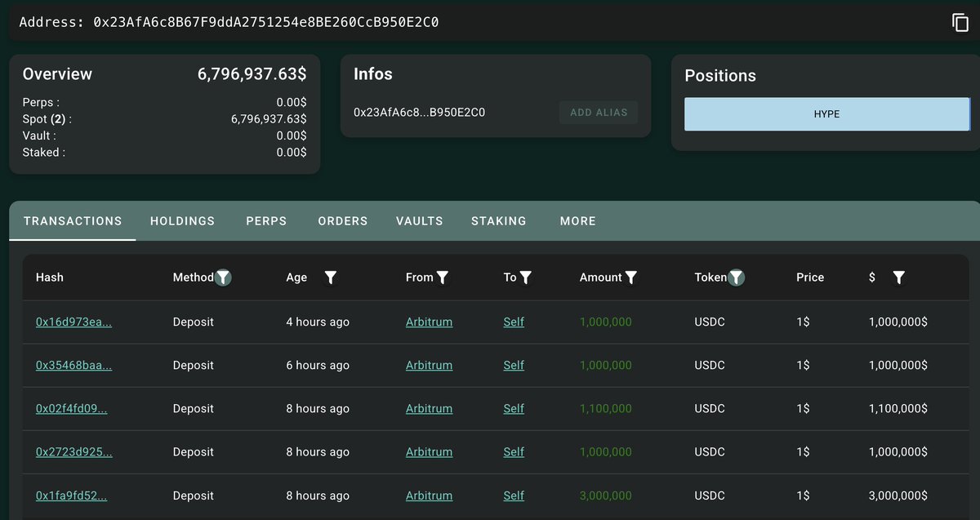
Task: View the Staking tab
Action: 498,221
